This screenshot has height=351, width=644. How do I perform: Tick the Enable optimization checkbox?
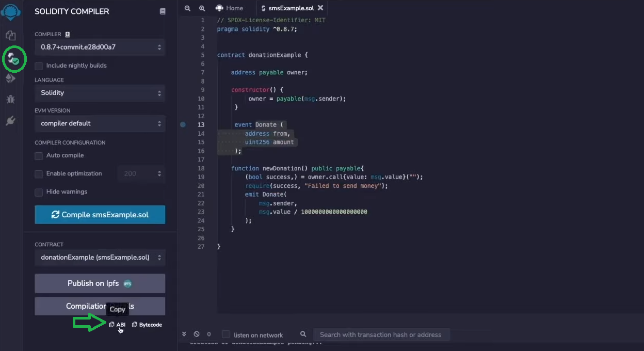coord(39,174)
